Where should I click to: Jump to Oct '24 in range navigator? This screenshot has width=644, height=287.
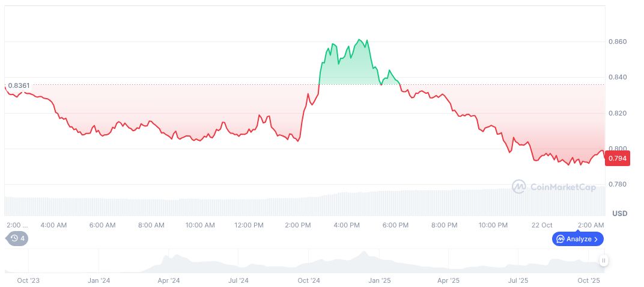(x=309, y=280)
